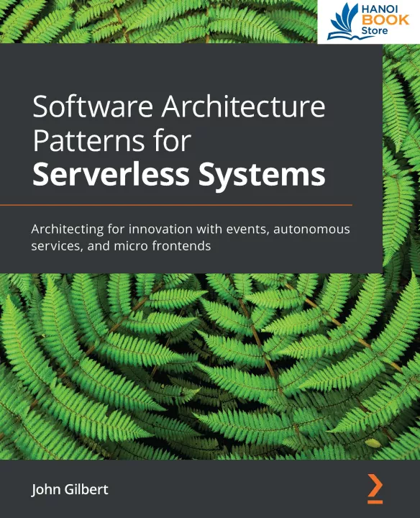Click the 'Store' text in the logo
The width and height of the screenshot is (420, 518).
pyautogui.click(x=375, y=31)
